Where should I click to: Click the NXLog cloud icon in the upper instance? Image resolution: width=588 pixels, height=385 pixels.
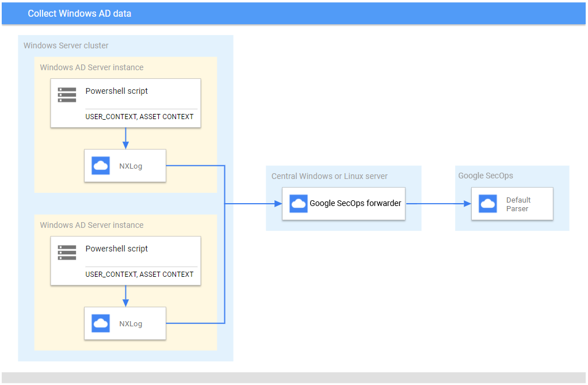[x=100, y=165]
